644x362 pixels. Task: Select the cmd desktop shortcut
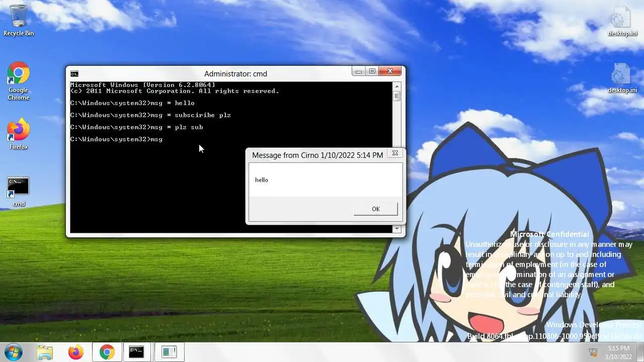(x=19, y=192)
